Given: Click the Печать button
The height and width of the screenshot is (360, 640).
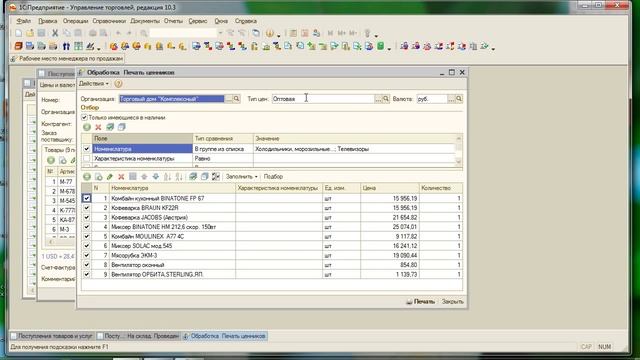Looking at the screenshot, I should 420,302.
